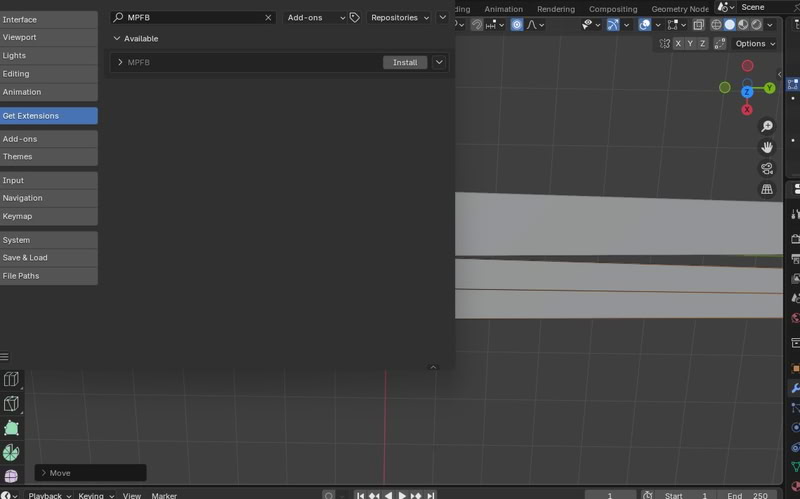
Task: Click the pan hand icon in viewport
Action: click(x=767, y=147)
